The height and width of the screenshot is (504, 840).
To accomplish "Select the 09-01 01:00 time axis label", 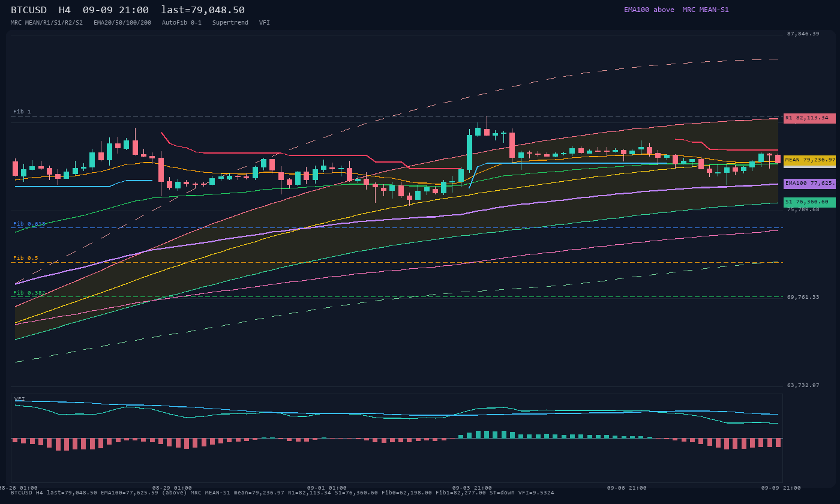I will [x=327, y=488].
